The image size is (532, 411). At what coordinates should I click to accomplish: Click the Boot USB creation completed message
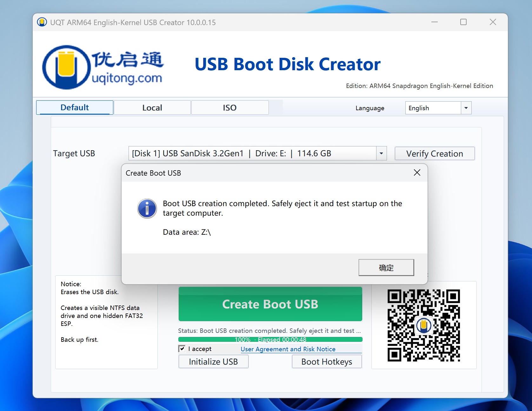point(282,208)
